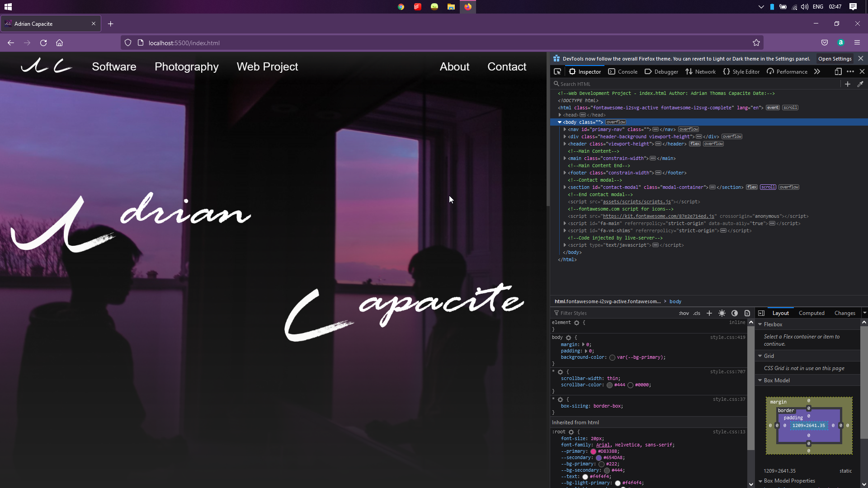
Task: Expand the margin shorthand property
Action: pyautogui.click(x=584, y=345)
